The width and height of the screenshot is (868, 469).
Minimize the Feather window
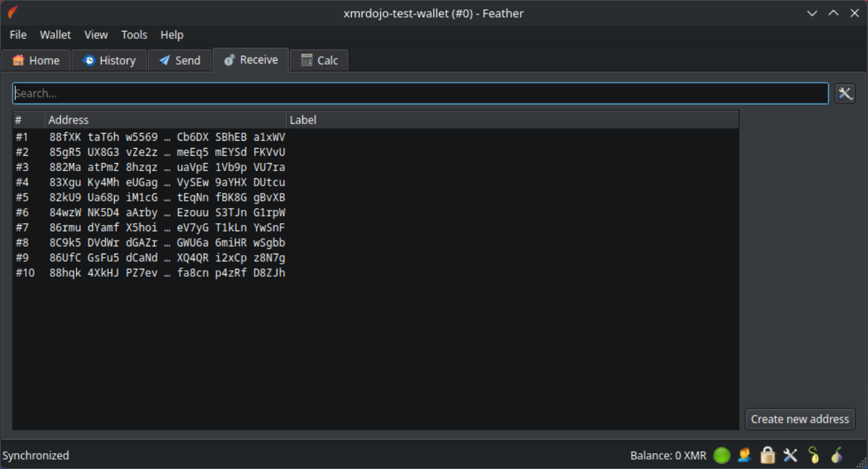click(x=813, y=13)
